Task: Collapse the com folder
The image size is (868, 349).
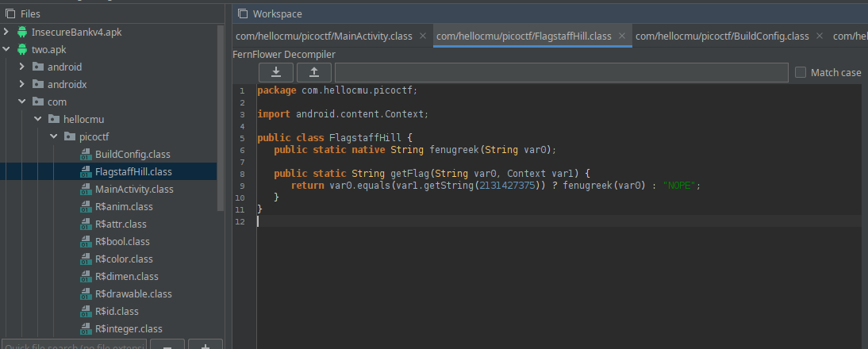Action: 22,102
